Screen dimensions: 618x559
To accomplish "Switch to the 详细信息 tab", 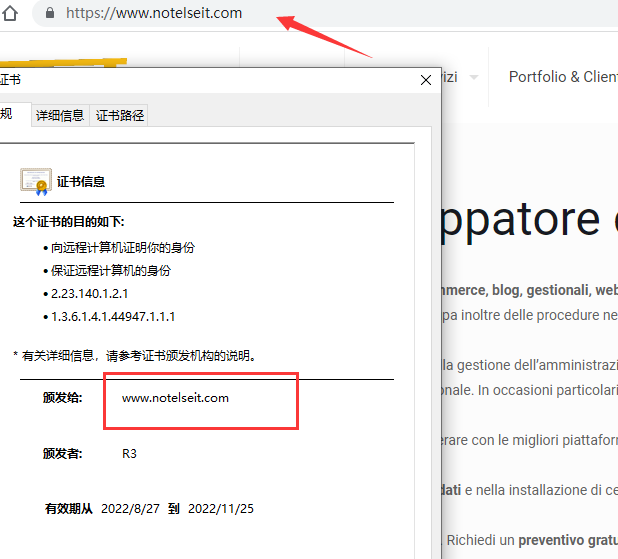I will tap(60, 116).
